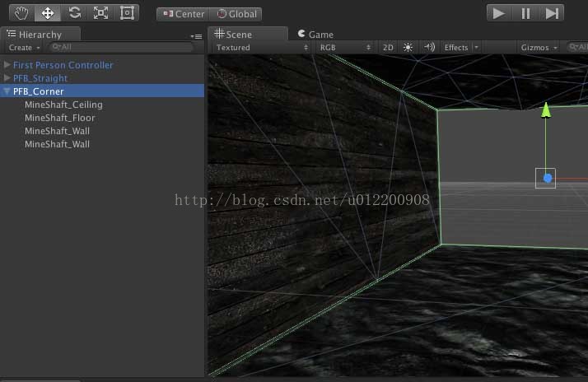Switch to the Game tab
Screen dimensions: 588x382
(x=315, y=34)
